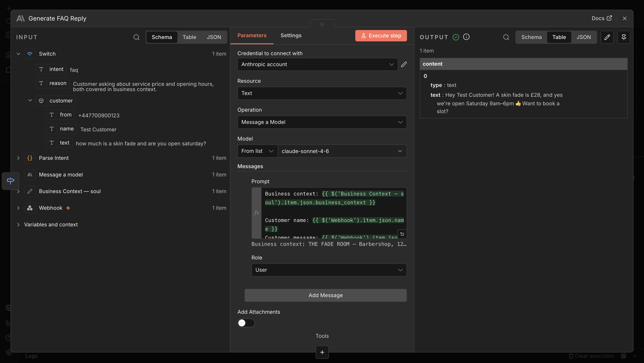
Task: Click the text type icon beside reason
Action: point(41,83)
